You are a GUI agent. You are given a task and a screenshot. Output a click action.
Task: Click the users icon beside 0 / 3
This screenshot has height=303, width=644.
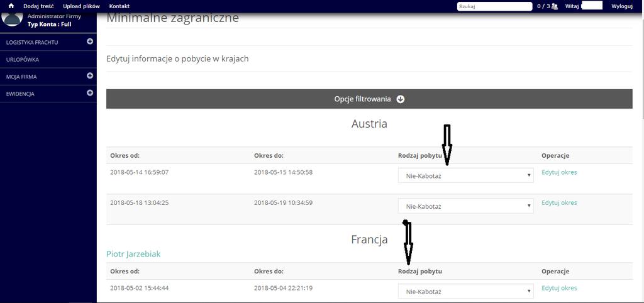555,6
